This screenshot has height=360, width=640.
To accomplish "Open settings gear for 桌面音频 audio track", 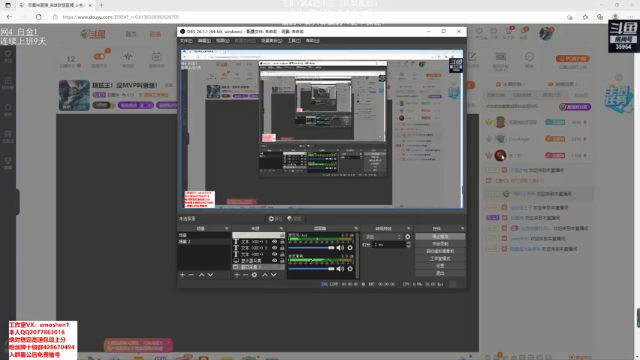I will [x=350, y=269].
